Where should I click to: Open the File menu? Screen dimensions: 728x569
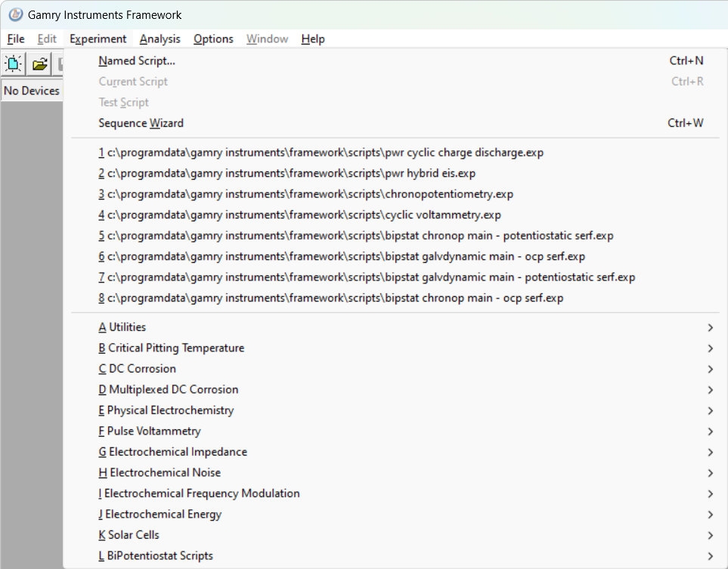click(16, 39)
